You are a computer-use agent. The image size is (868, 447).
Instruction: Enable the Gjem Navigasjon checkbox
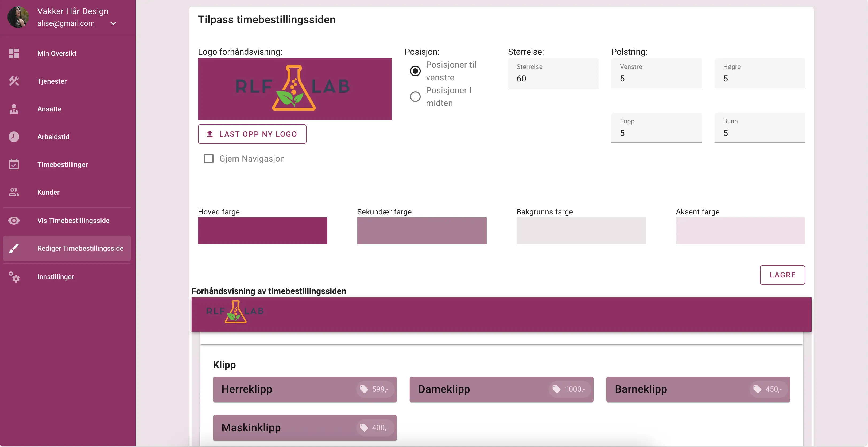click(x=208, y=159)
